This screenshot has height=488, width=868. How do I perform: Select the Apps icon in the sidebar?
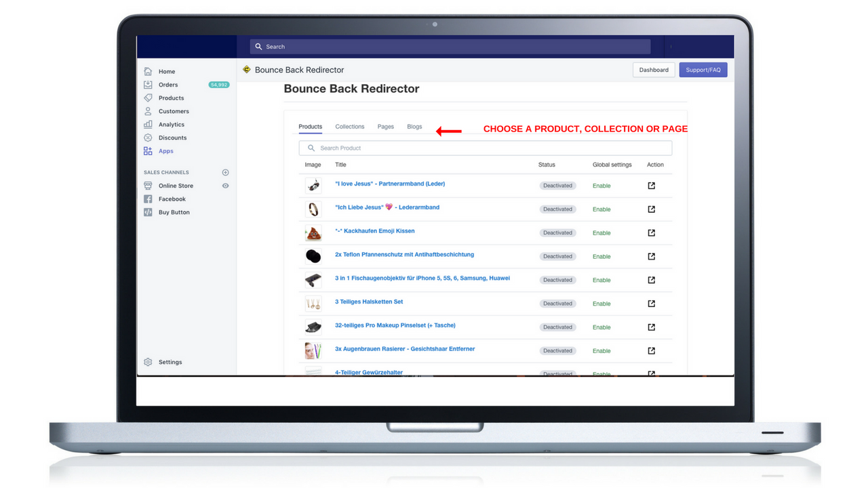point(148,150)
